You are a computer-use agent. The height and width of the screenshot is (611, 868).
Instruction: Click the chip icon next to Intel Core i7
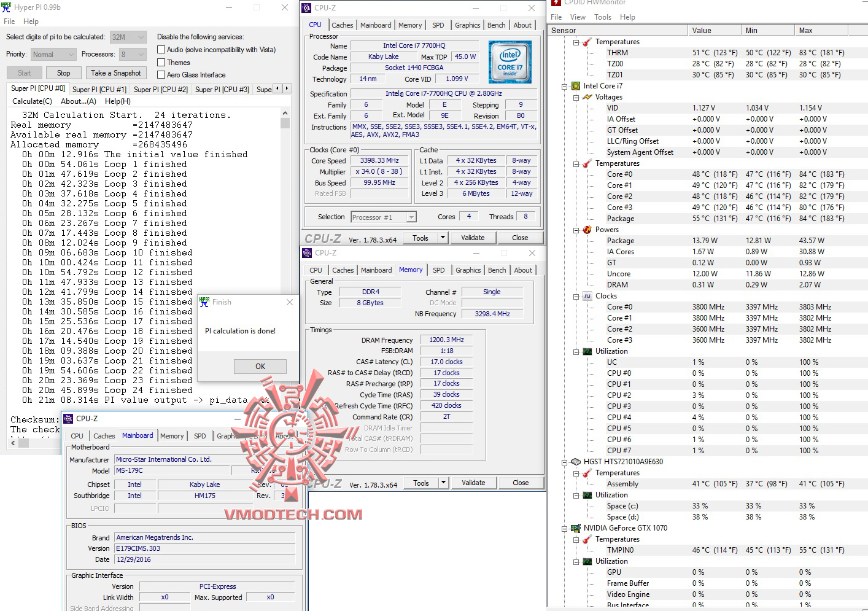click(x=576, y=86)
